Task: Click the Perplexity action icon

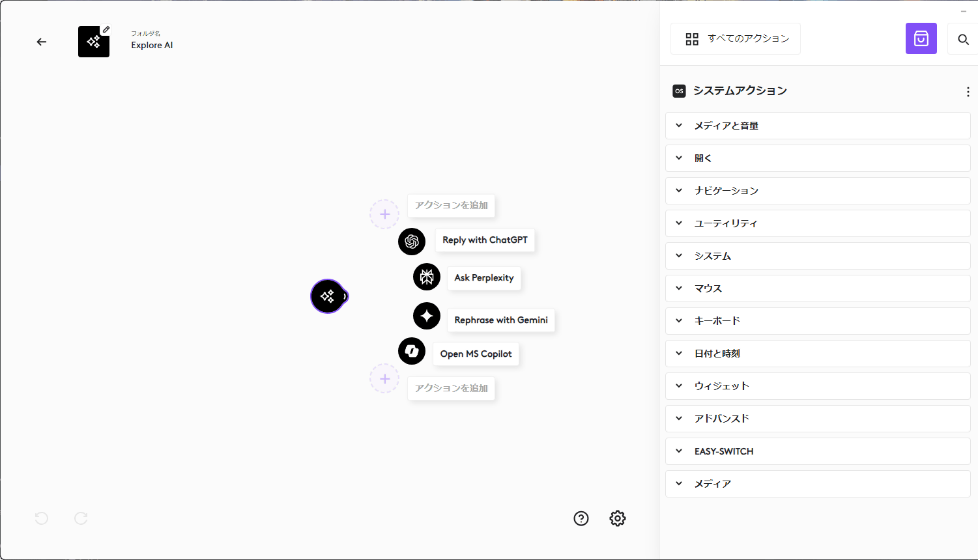Action: pyautogui.click(x=427, y=277)
